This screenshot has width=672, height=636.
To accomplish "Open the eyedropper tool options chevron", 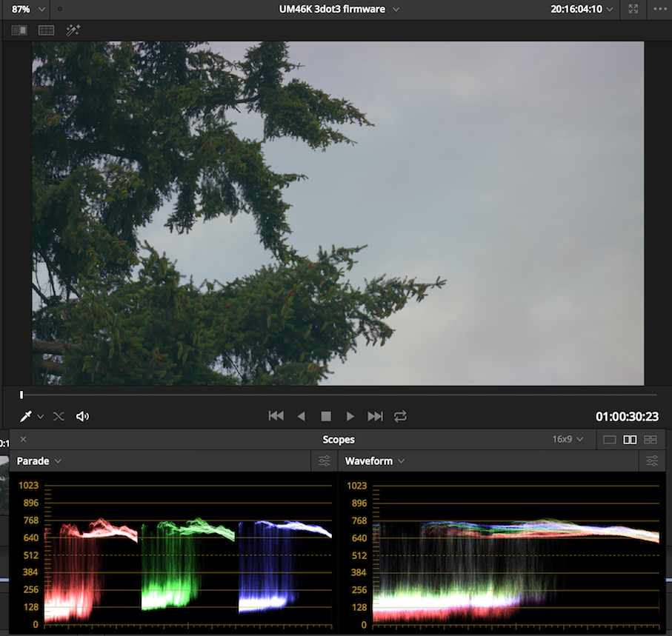I will [40, 416].
